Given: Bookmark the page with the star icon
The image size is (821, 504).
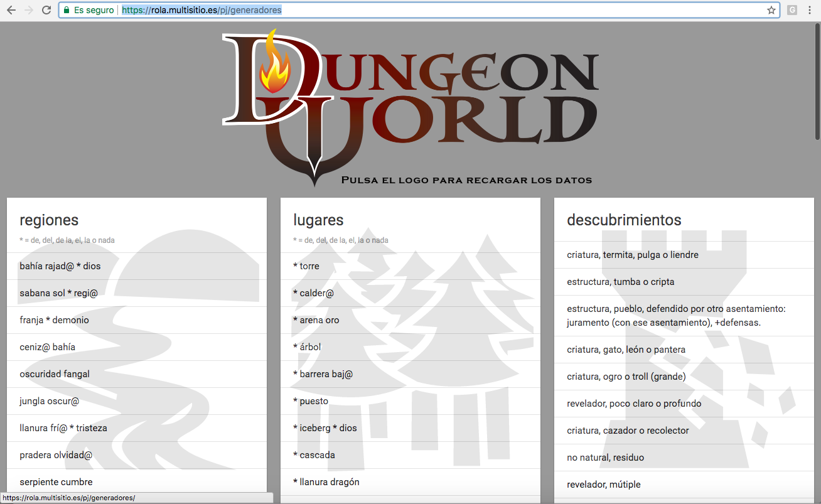Looking at the screenshot, I should [771, 10].
